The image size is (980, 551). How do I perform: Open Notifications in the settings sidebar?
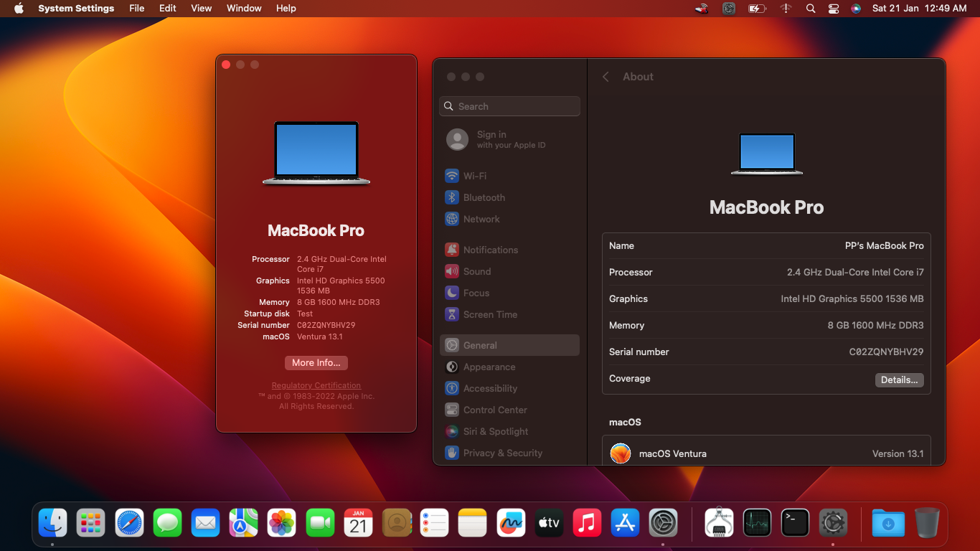[509, 250]
